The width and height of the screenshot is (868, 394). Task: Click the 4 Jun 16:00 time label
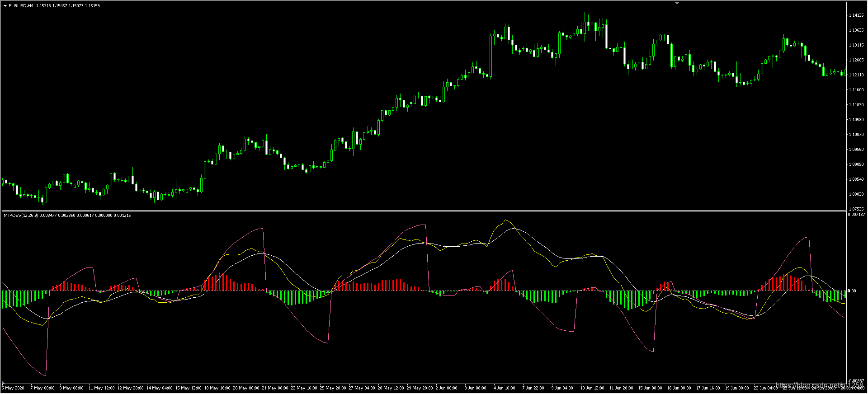point(505,388)
